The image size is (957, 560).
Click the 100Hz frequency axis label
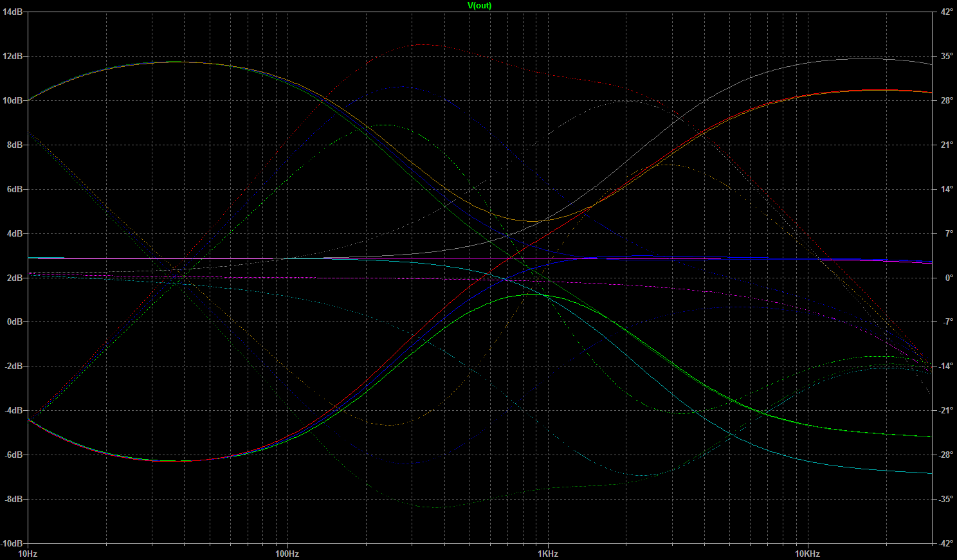(x=287, y=554)
